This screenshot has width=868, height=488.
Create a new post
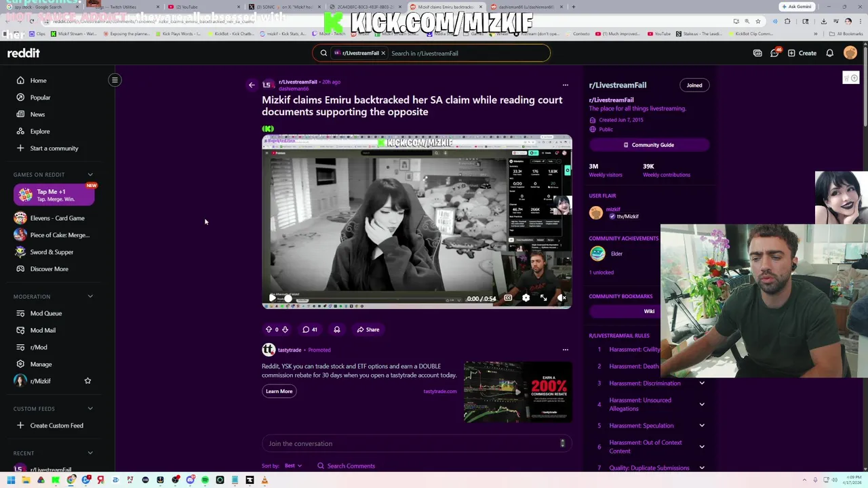(802, 53)
